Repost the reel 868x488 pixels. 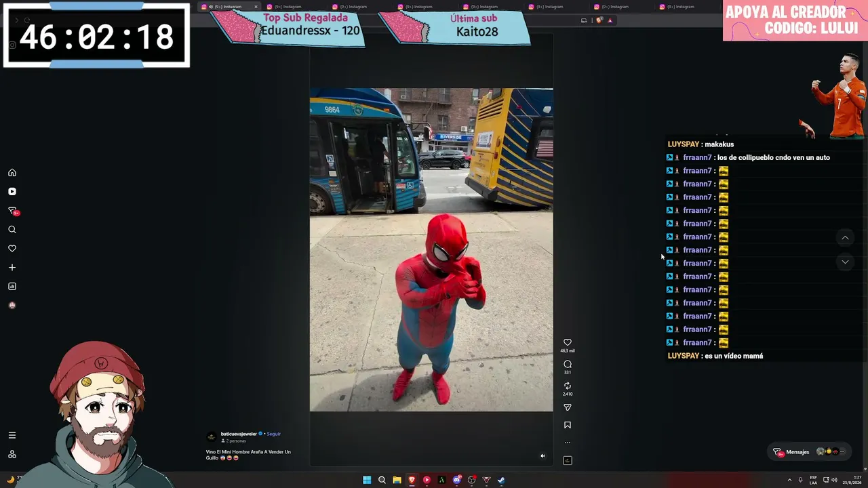(x=568, y=386)
